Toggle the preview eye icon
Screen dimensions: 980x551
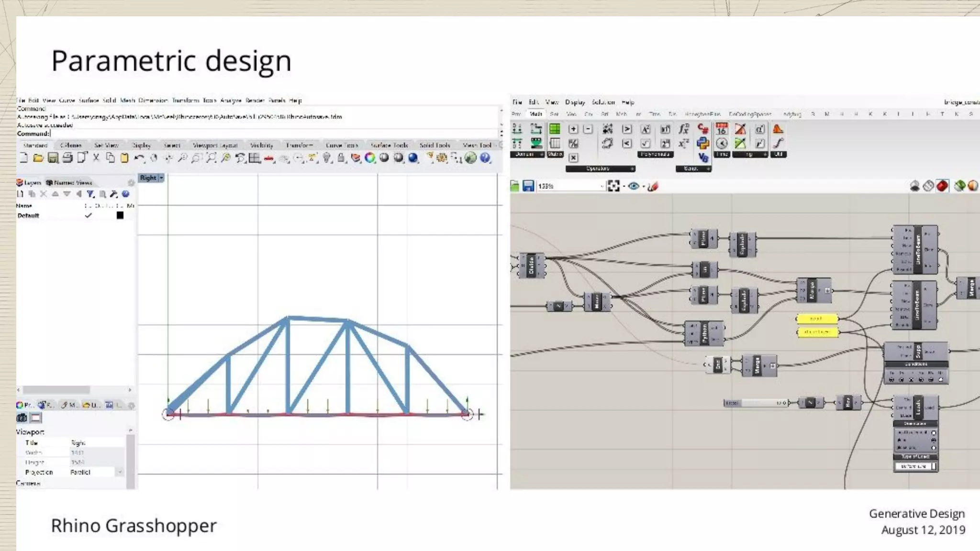pyautogui.click(x=634, y=186)
